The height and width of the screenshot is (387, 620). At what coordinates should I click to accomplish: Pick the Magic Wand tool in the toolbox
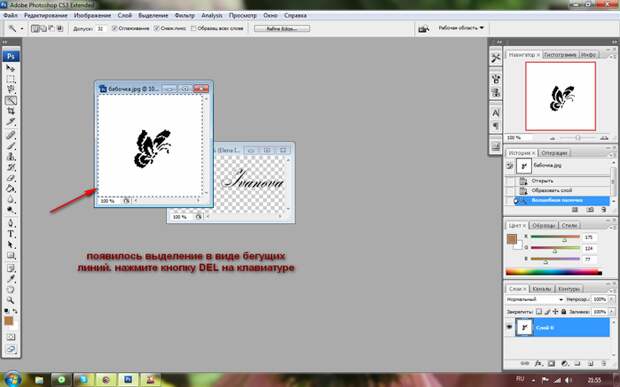(11, 100)
